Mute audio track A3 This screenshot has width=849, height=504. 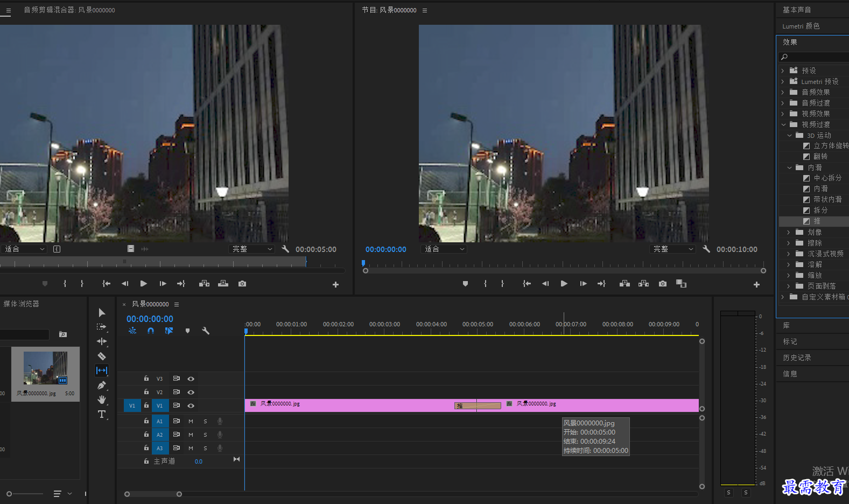(191, 448)
